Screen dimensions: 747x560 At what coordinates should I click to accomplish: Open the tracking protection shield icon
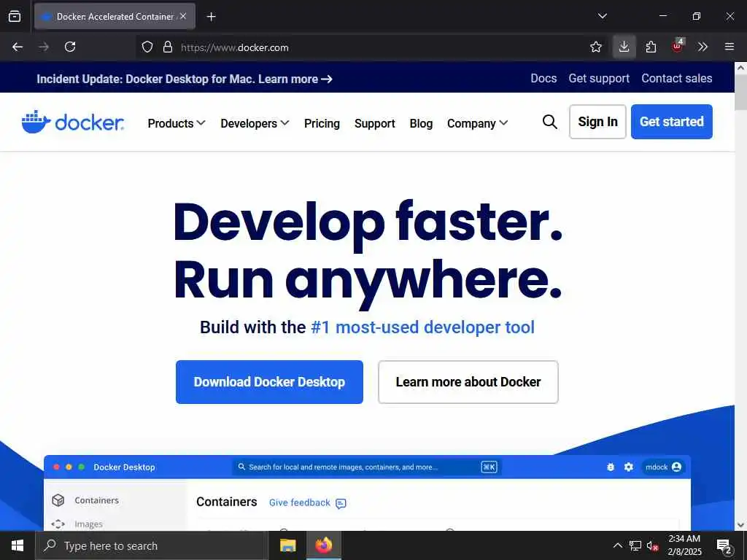point(147,47)
